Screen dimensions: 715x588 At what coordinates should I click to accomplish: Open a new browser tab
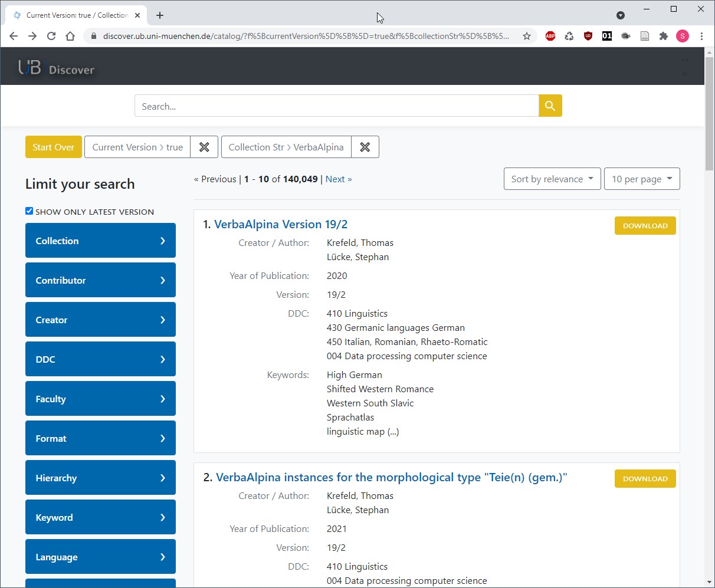pyautogui.click(x=160, y=15)
